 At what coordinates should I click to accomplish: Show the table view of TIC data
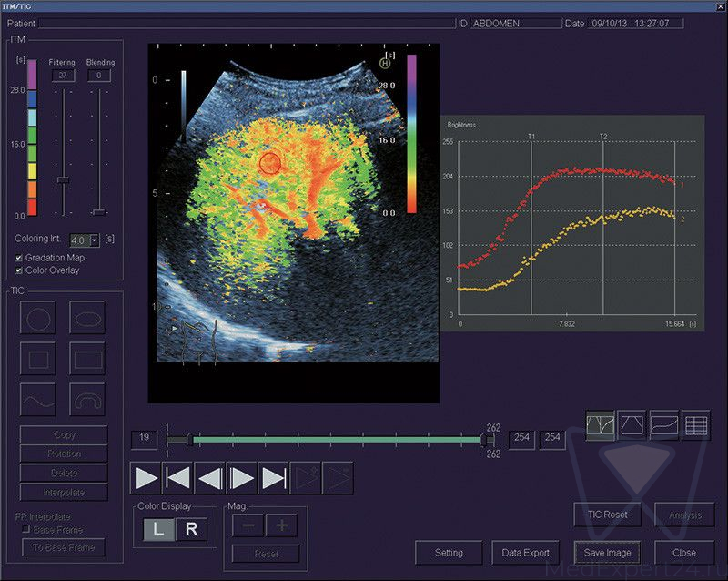(x=696, y=424)
